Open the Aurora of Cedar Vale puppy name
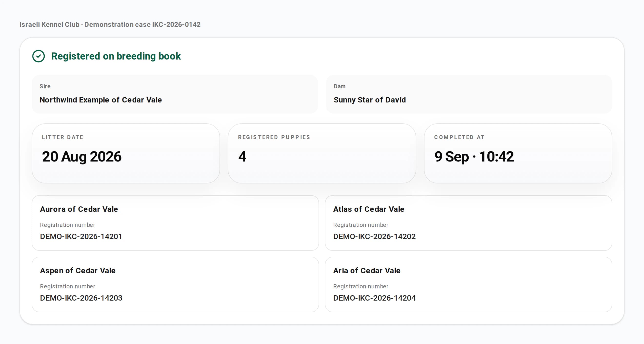 coord(79,209)
